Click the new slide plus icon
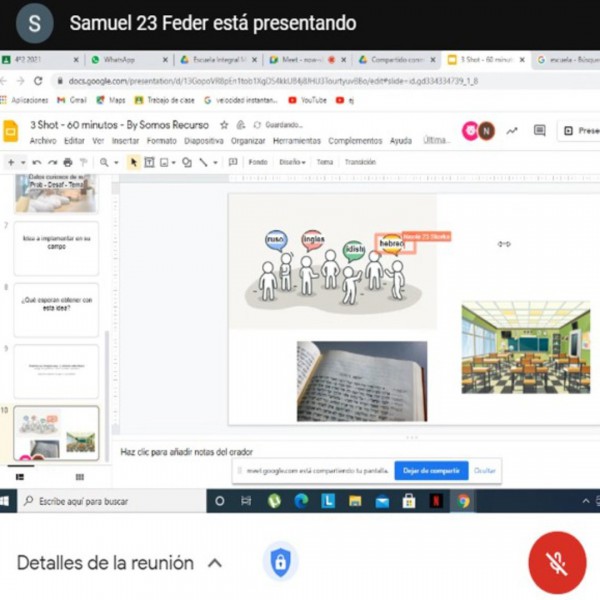The image size is (600, 600). (x=11, y=162)
